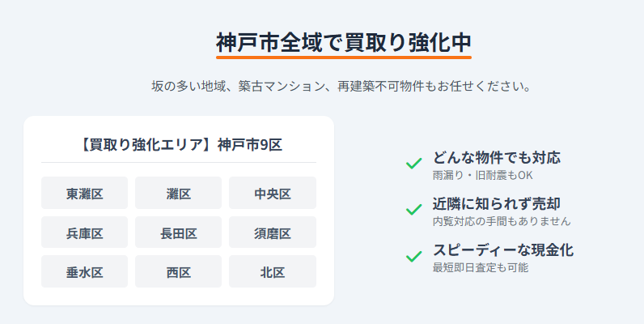Click the 雨漏り・旧耐震もOK subtext

click(x=483, y=175)
